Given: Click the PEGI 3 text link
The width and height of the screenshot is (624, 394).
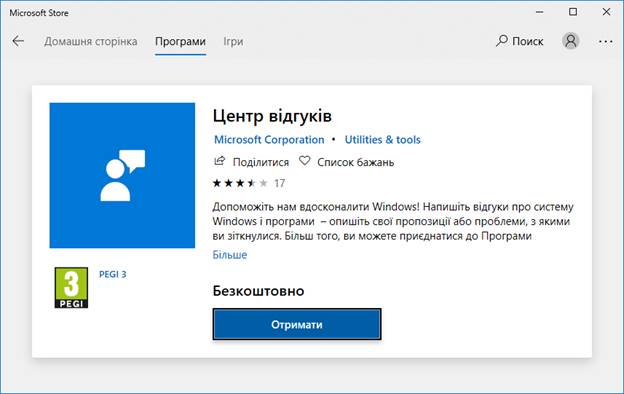Looking at the screenshot, I should pyautogui.click(x=113, y=274).
